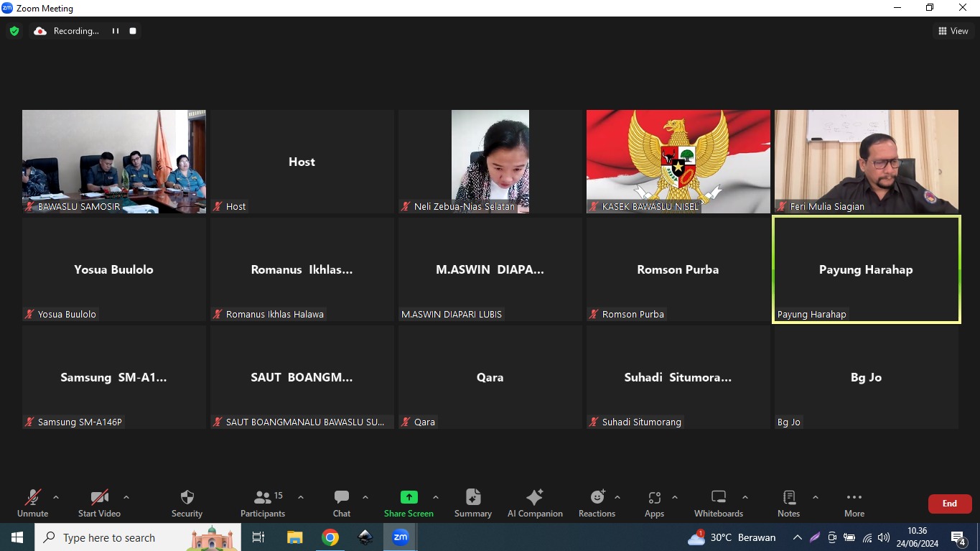Viewport: 980px width, 551px height.
Task: Open the View layout menu
Action: point(953,31)
